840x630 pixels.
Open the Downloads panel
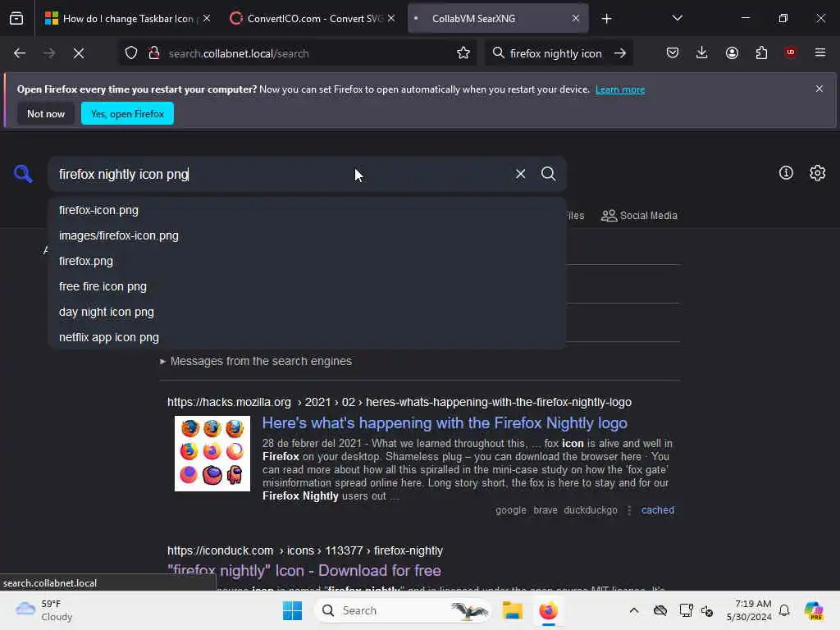coord(702,53)
